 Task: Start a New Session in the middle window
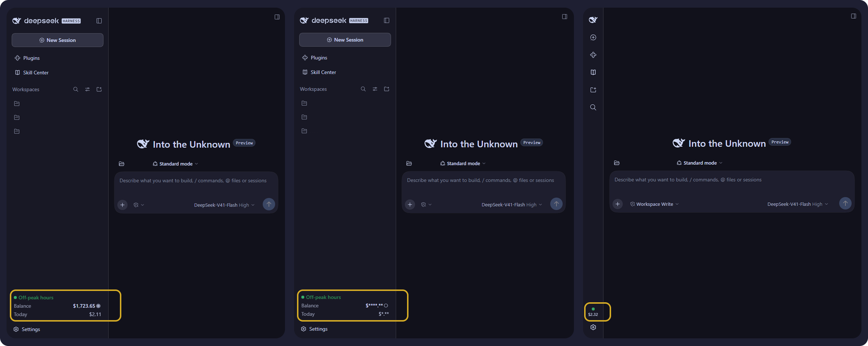[x=345, y=40]
